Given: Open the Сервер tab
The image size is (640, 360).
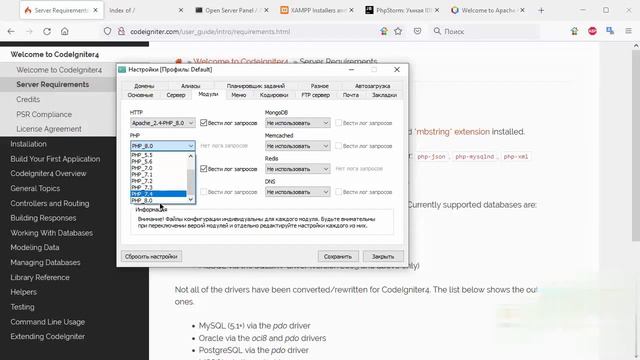Looking at the screenshot, I should coord(176,95).
